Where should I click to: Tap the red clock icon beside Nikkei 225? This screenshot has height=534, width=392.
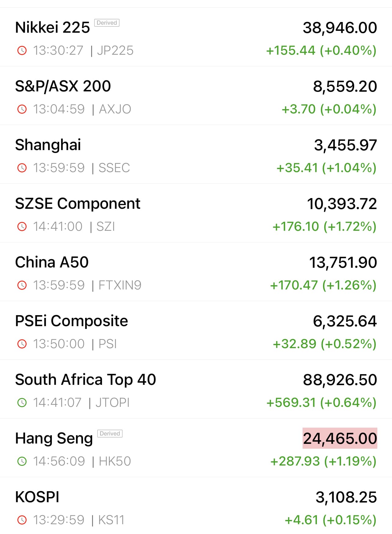22,50
